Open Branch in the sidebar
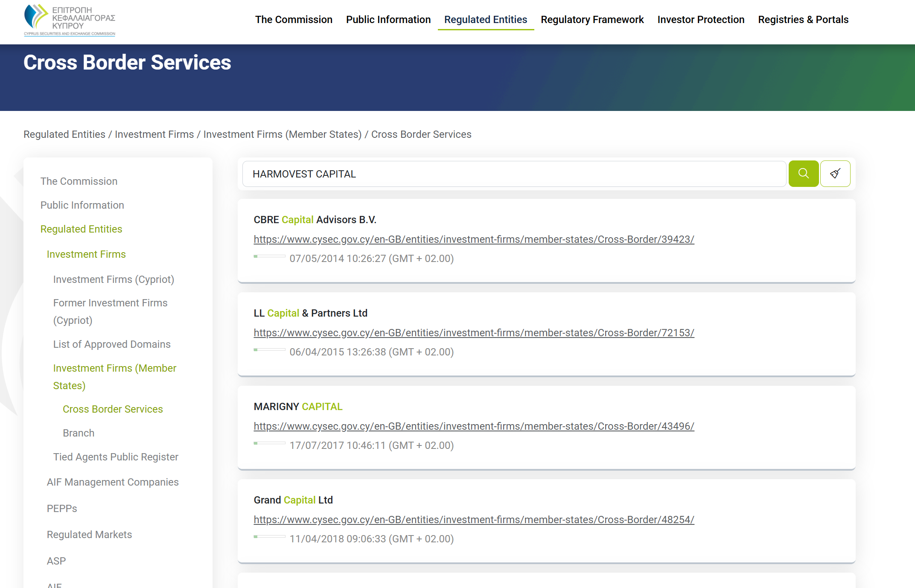The height and width of the screenshot is (588, 915). click(x=79, y=433)
